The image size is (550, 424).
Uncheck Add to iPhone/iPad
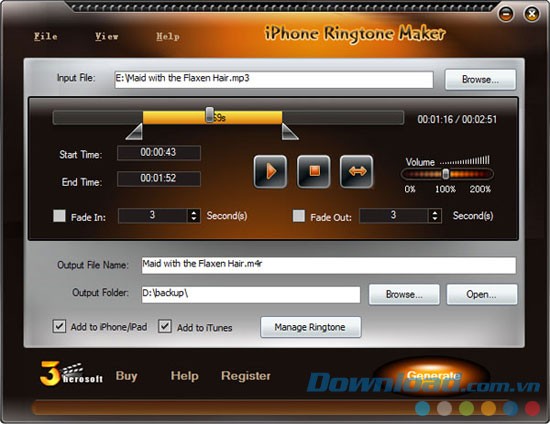[59, 326]
